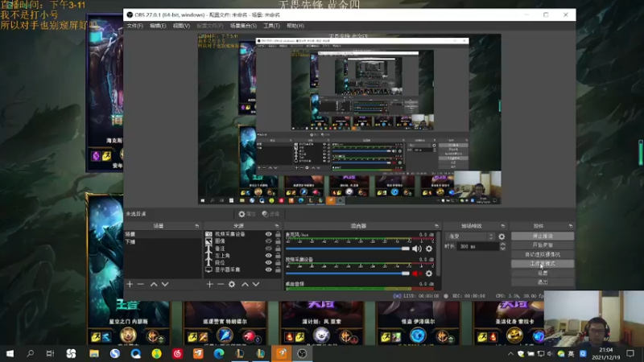Toggle visibility of 视频采集设备 source
The width and height of the screenshot is (644, 362).
268,234
